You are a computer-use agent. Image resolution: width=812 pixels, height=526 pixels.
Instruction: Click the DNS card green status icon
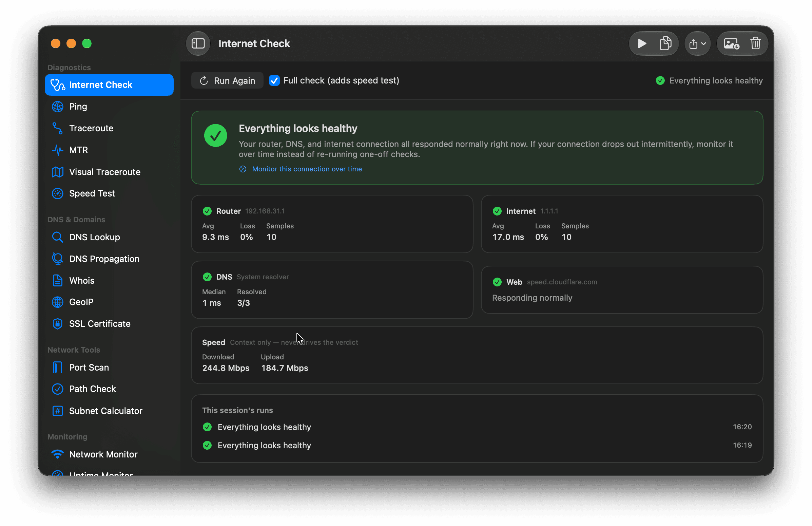(207, 277)
